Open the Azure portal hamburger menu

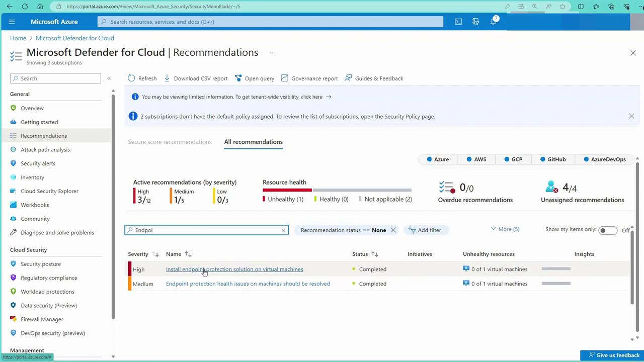click(x=12, y=22)
